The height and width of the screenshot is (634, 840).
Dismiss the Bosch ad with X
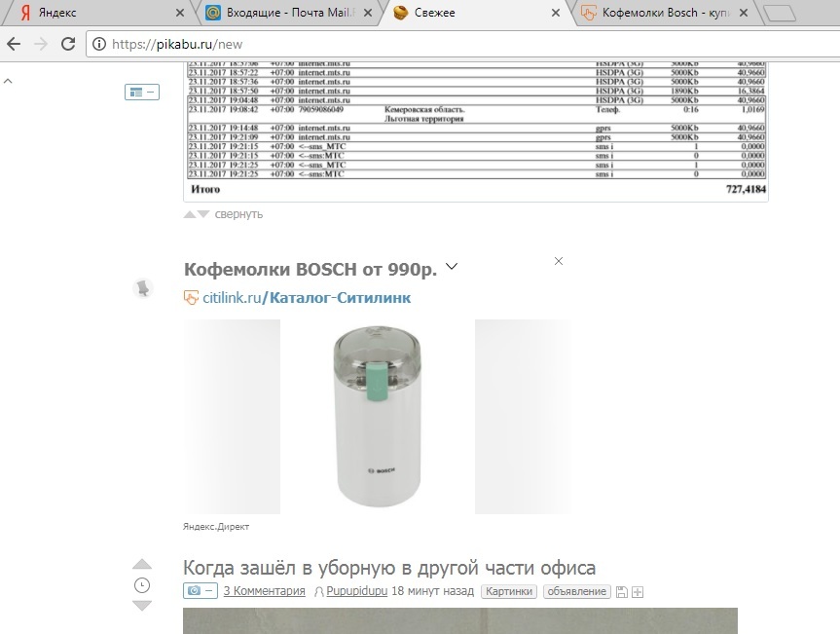(x=558, y=261)
